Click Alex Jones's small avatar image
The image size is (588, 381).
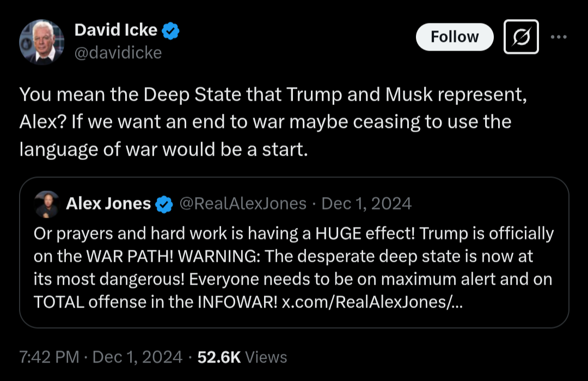(x=46, y=204)
